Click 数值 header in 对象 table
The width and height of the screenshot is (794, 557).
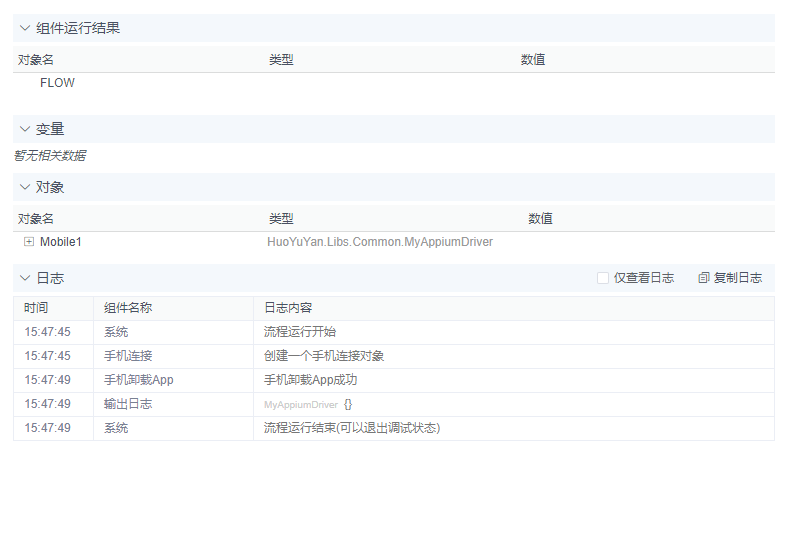pos(540,219)
